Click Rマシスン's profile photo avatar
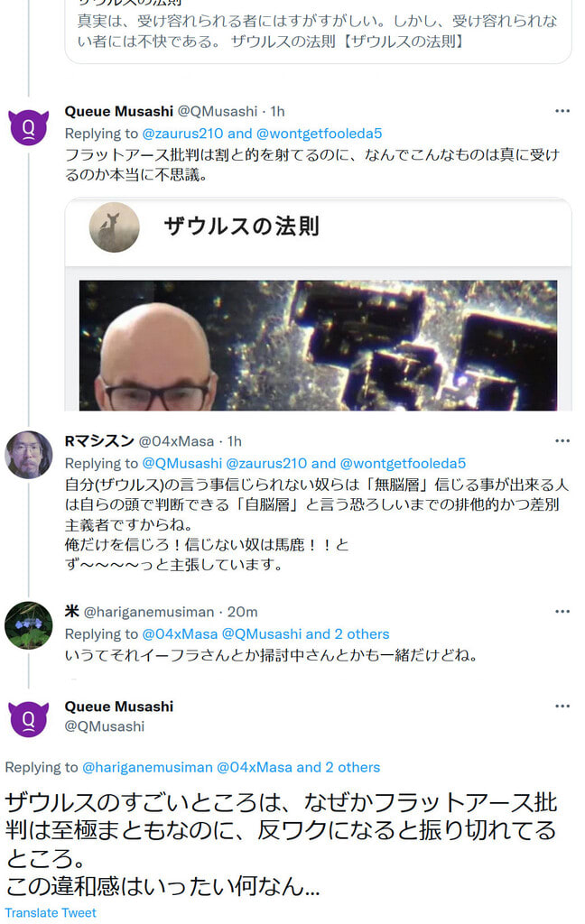Screen dimensions: 585x924 point(28,455)
